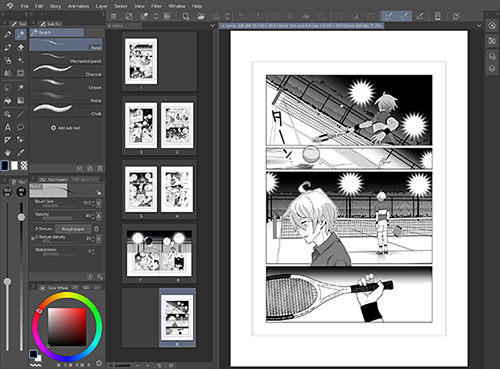Open page 8 thumbnail in page manager
Screen dimensions: 500x369
pos(177,317)
